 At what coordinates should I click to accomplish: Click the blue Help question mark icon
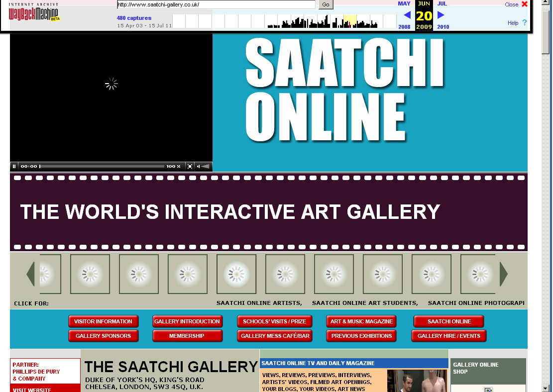[x=524, y=23]
